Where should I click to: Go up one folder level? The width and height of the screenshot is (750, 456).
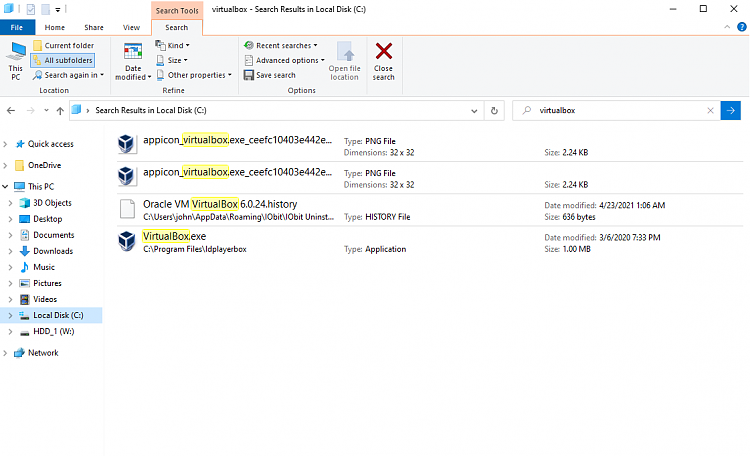coord(60,111)
